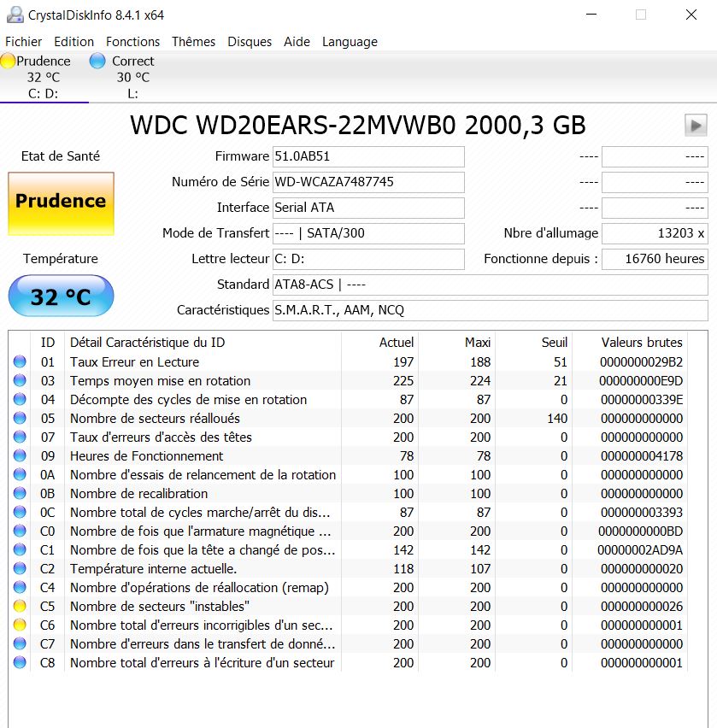This screenshot has width=717, height=728.
Task: Open the Aide menu
Action: [297, 42]
